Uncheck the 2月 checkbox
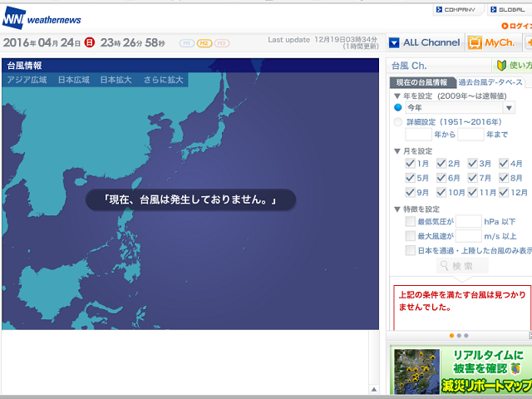 click(441, 164)
